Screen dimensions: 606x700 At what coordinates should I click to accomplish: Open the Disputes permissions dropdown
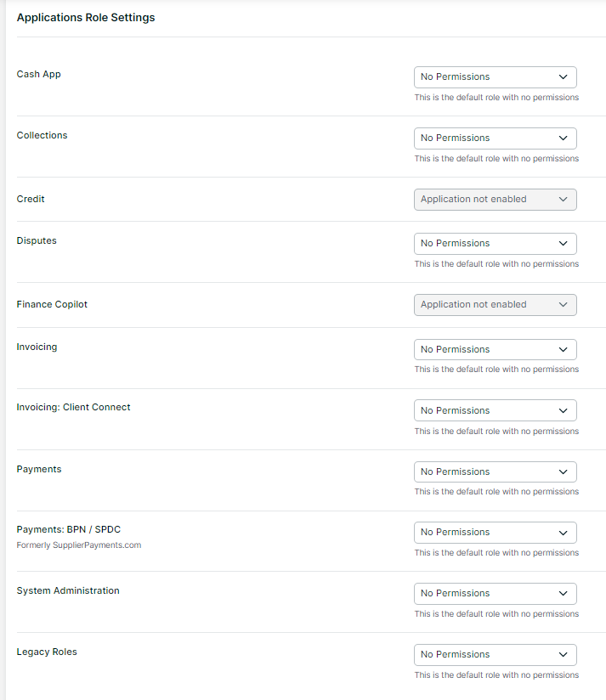pyautogui.click(x=495, y=244)
